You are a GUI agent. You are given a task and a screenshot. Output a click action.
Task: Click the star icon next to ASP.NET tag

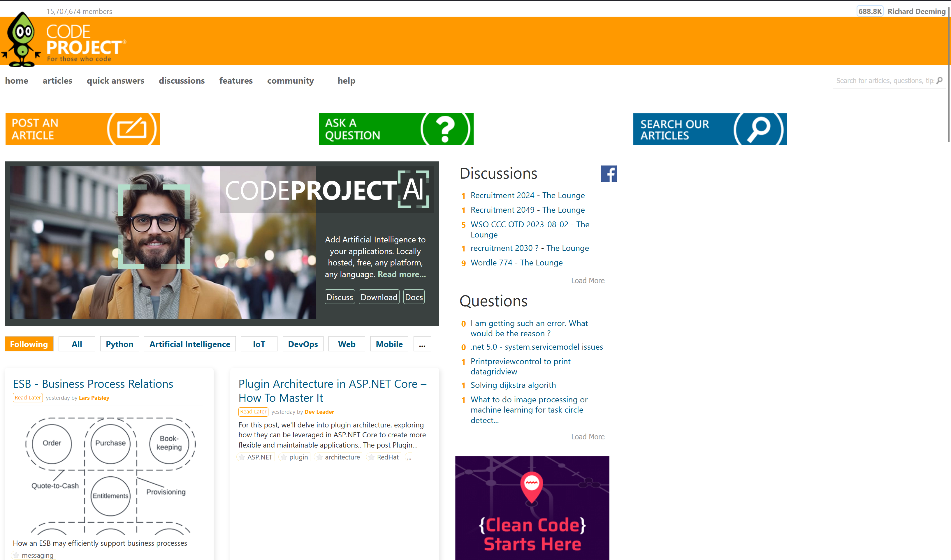(242, 457)
